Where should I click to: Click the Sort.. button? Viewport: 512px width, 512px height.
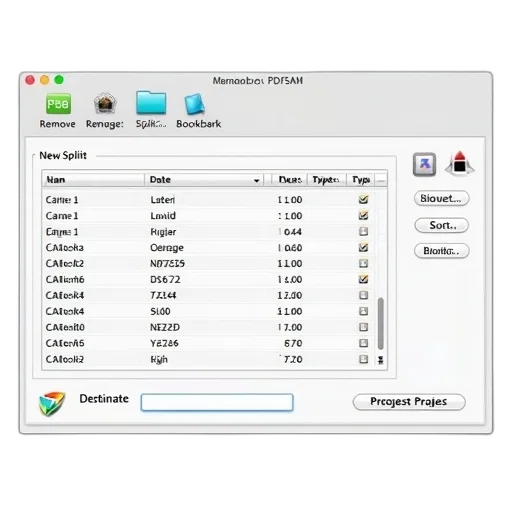point(442,225)
